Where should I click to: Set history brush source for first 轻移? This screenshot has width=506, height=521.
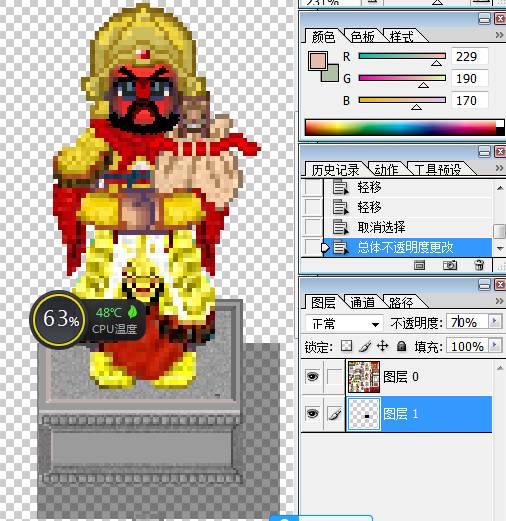313,187
